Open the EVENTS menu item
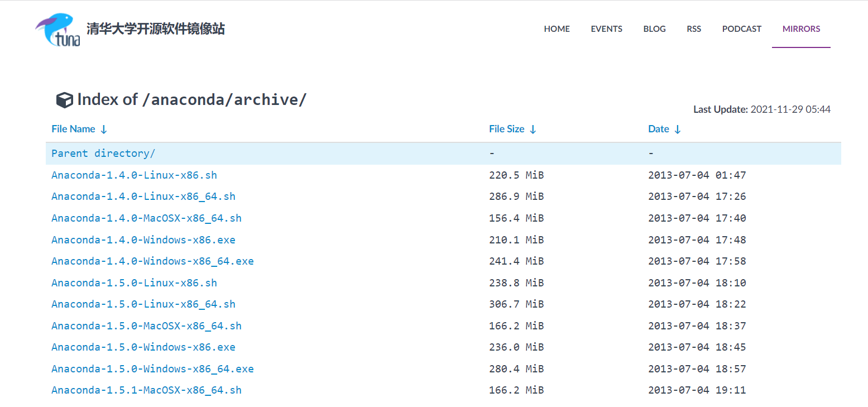The width and height of the screenshot is (868, 407). pyautogui.click(x=607, y=29)
